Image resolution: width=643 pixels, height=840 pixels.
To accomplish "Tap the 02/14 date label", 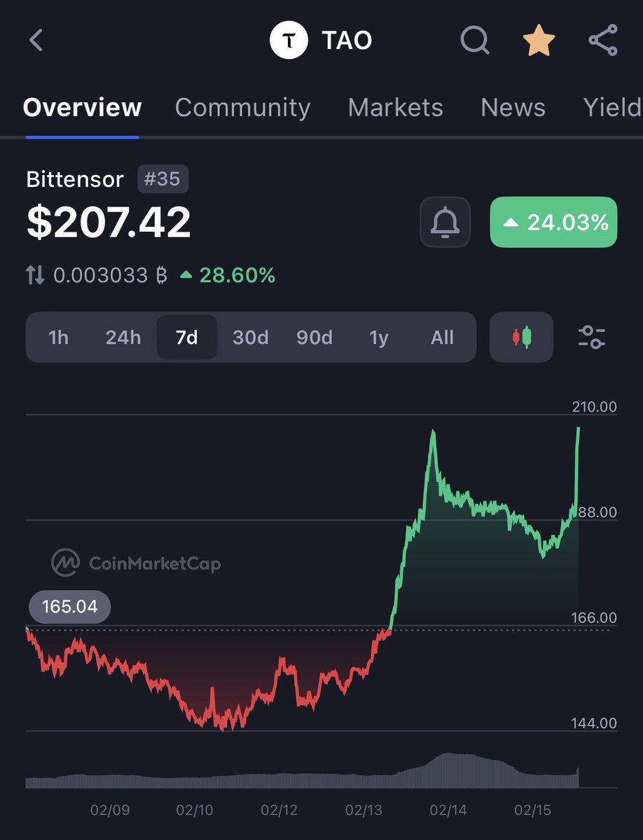I will [x=448, y=811].
